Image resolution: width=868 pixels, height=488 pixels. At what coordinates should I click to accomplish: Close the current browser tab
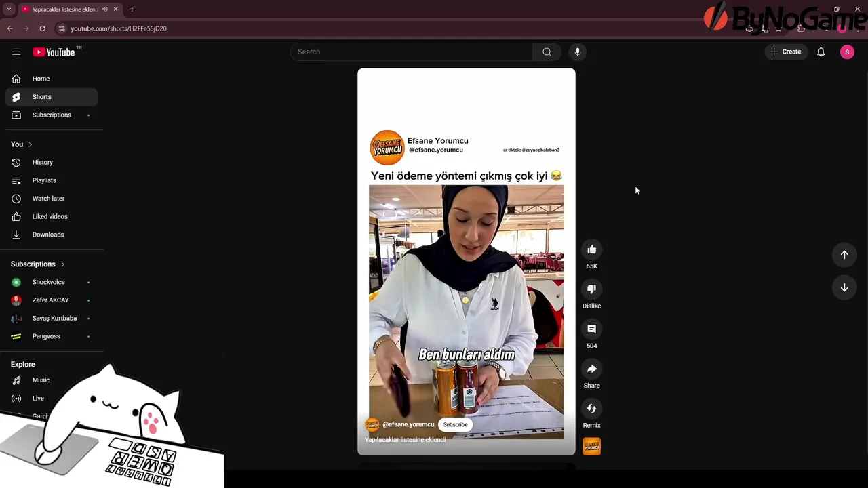(115, 9)
